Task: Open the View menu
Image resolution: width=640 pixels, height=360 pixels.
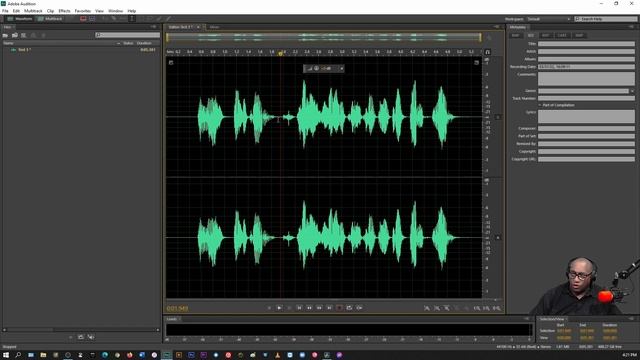Action: (x=99, y=11)
